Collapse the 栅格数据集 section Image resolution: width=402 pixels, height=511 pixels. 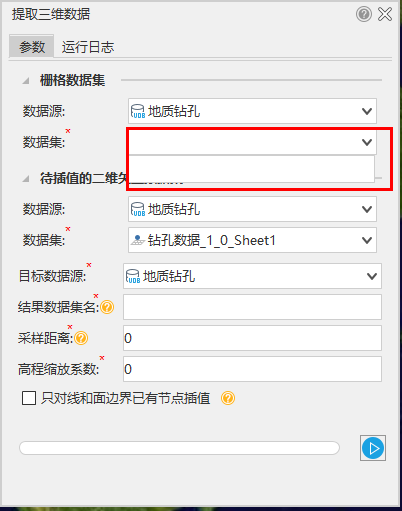[26, 81]
